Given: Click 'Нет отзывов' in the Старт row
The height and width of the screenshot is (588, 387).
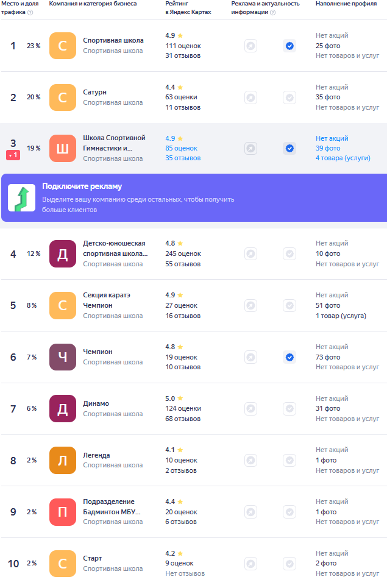Looking at the screenshot, I should 185,574.
